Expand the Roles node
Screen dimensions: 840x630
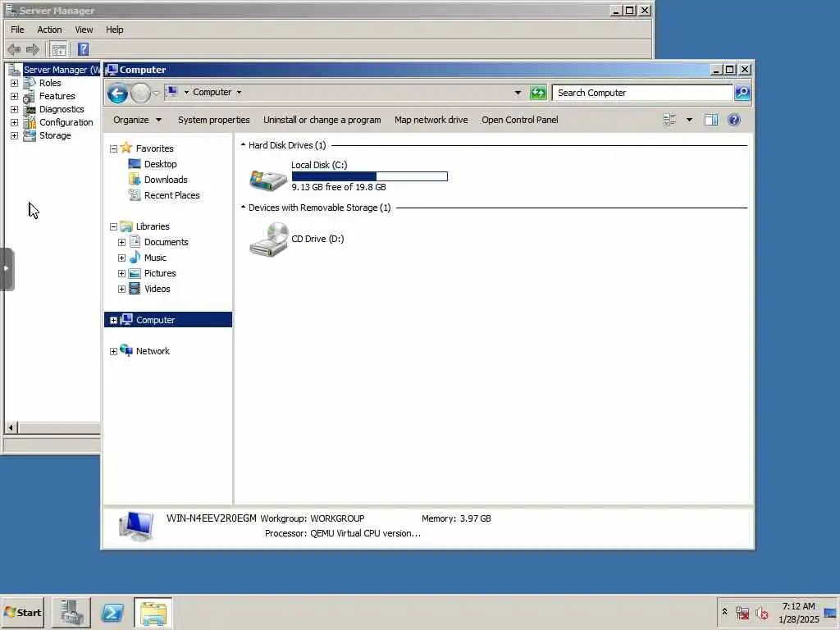[14, 83]
